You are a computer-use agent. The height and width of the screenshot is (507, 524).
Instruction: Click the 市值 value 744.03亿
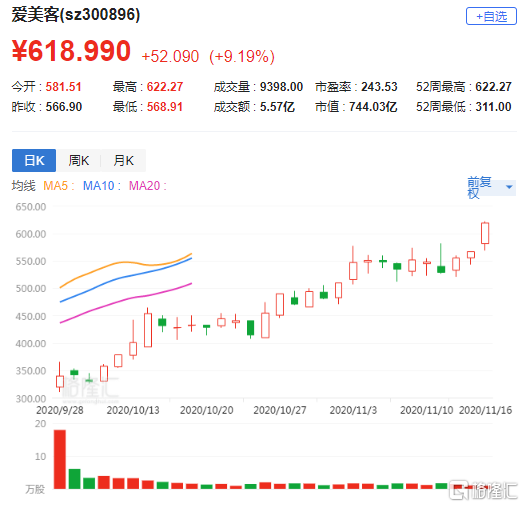click(x=373, y=107)
